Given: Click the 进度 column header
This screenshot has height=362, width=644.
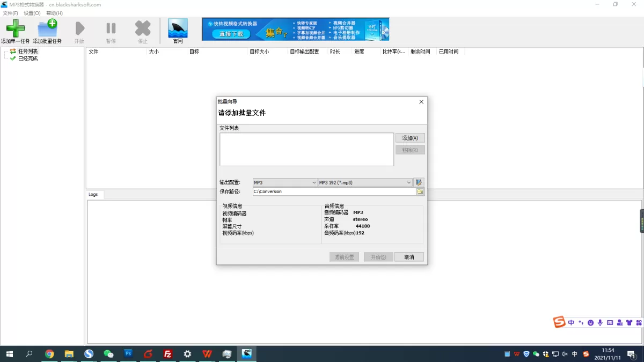Looking at the screenshot, I should pos(366,52).
